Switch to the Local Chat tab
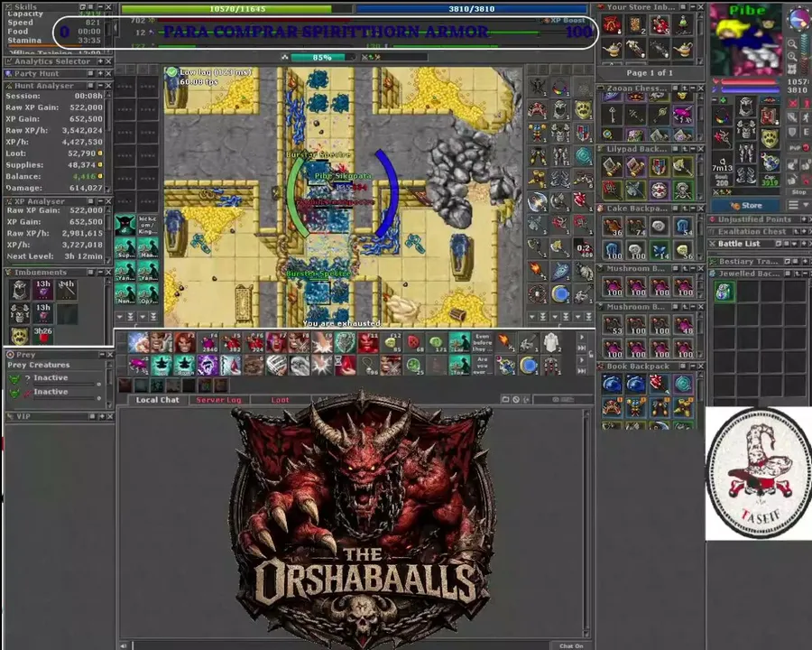 pyautogui.click(x=157, y=400)
